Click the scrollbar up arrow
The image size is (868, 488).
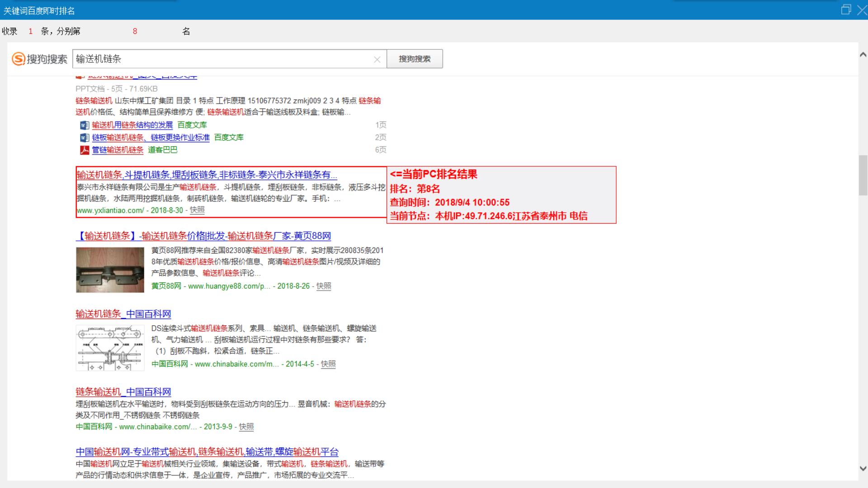tap(863, 55)
